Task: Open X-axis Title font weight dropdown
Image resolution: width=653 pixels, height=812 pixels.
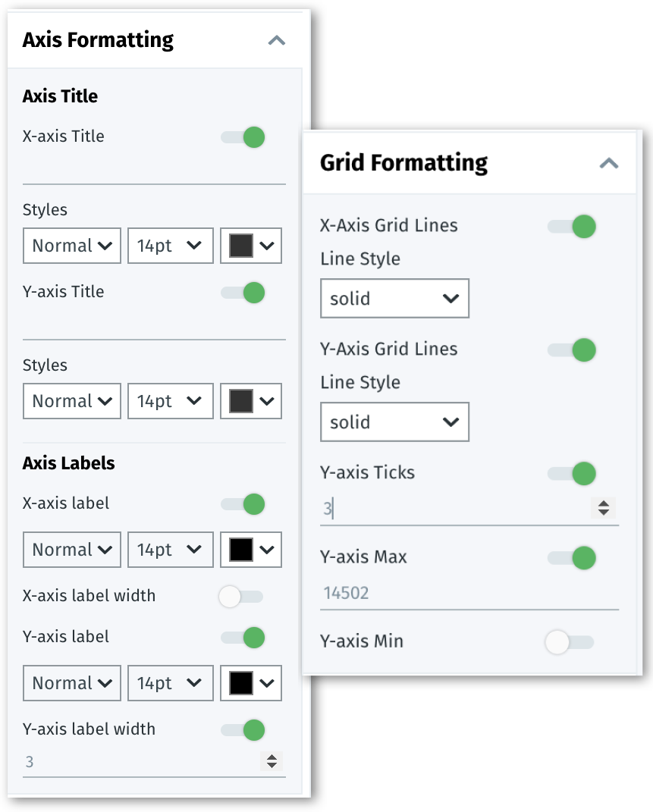Action: pos(72,246)
